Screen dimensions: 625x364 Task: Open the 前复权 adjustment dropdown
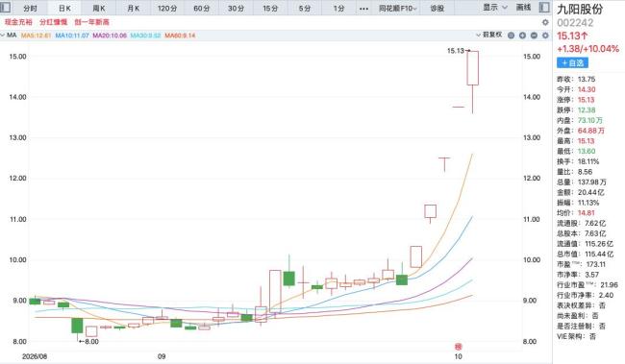(489, 35)
